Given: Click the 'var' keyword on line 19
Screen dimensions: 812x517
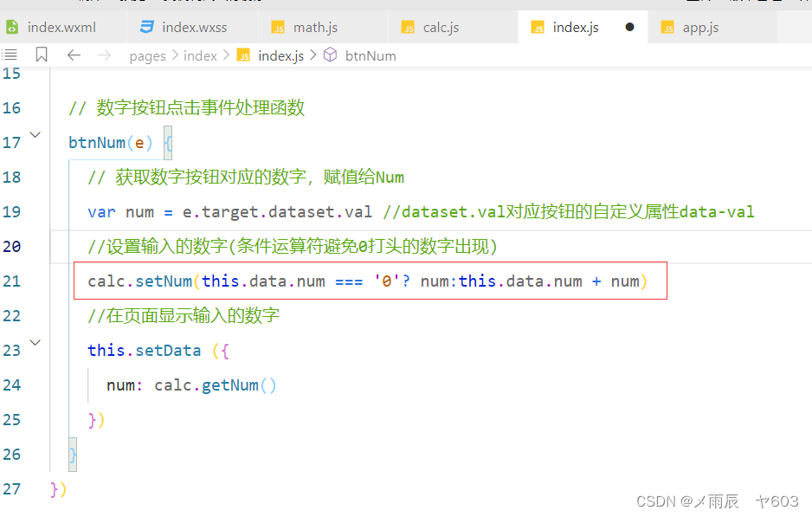Looking at the screenshot, I should pos(101,212).
